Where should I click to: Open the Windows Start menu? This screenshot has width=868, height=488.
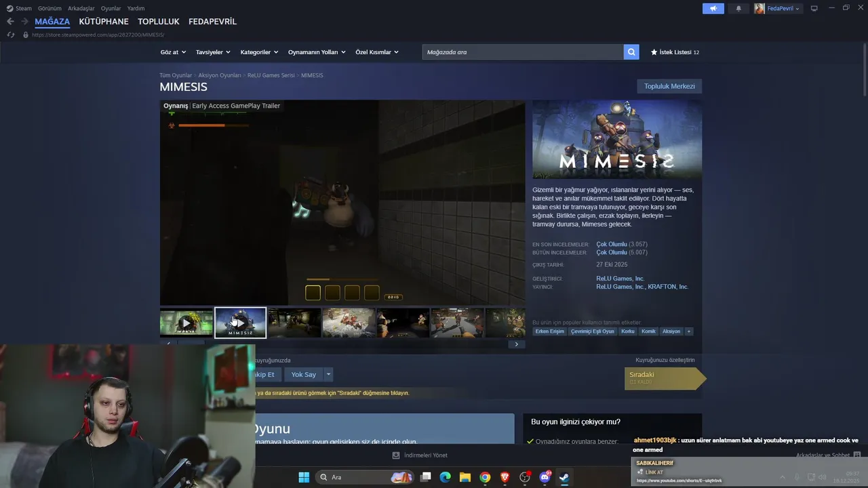point(304,477)
